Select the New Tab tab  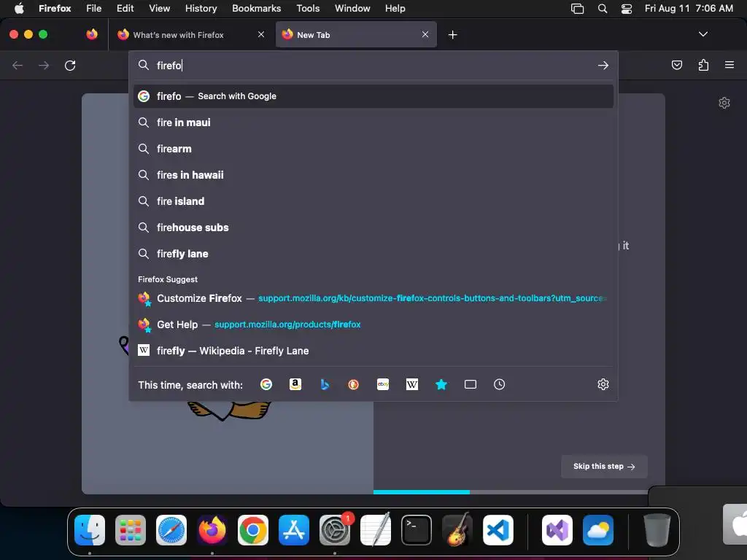[356, 34]
